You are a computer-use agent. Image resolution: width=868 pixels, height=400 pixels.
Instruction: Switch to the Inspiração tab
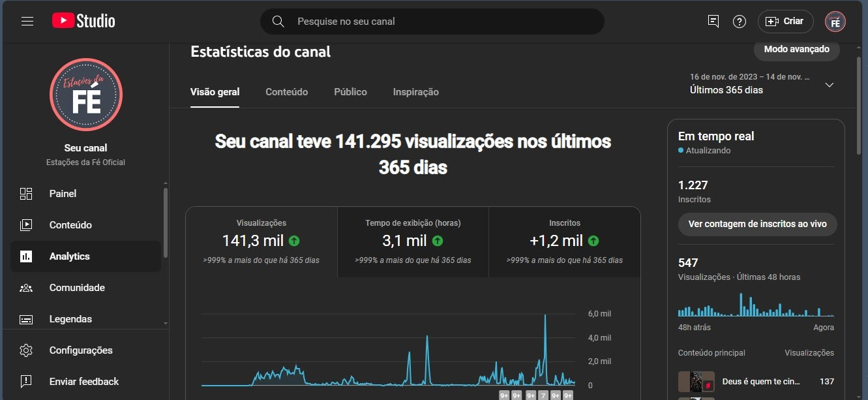[415, 92]
